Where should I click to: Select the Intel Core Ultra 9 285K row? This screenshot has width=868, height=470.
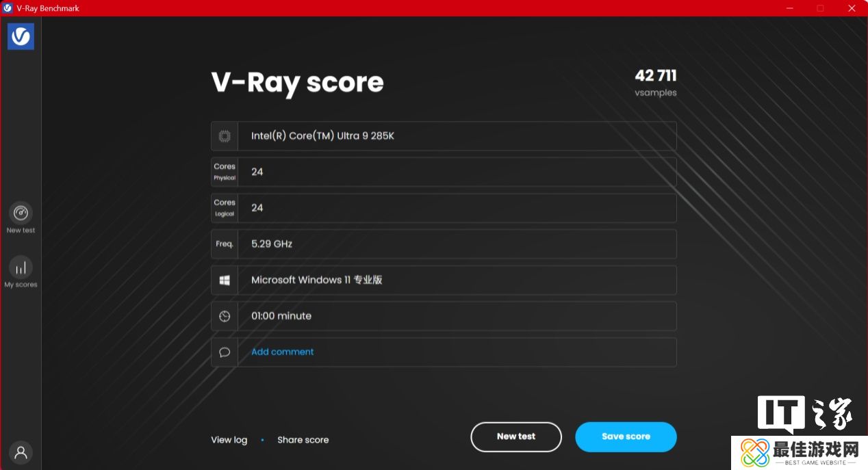(x=456, y=136)
